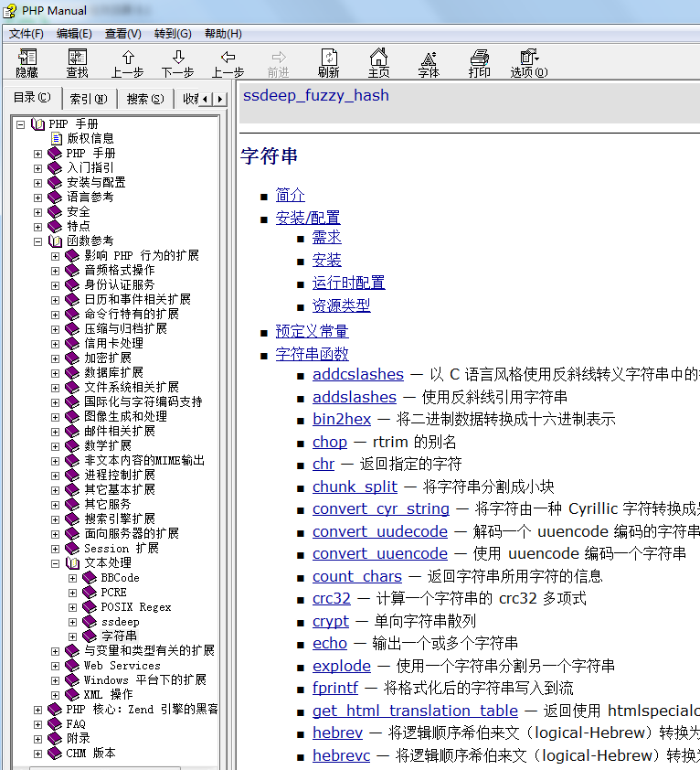Click the PHP Manual title bar icon
Viewport: 700px width, 770px height.
pos(9,11)
